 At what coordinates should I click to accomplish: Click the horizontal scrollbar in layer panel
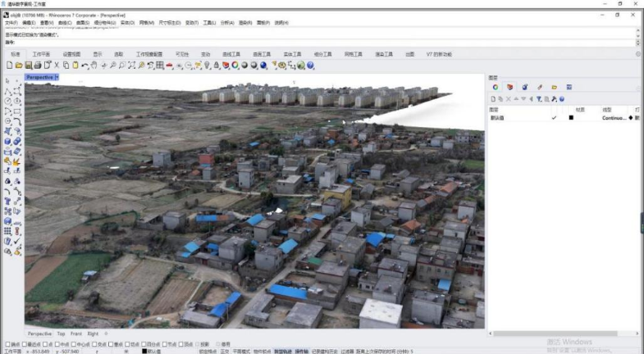tap(555, 334)
